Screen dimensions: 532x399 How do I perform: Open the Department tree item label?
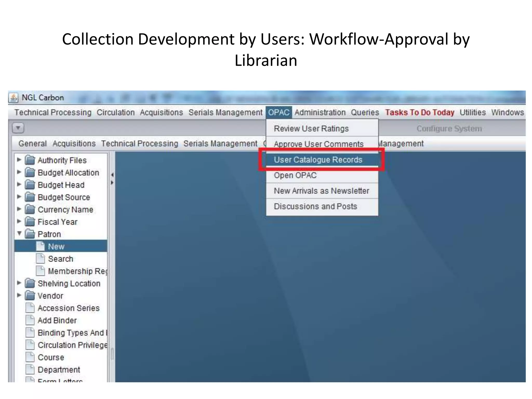tap(59, 370)
